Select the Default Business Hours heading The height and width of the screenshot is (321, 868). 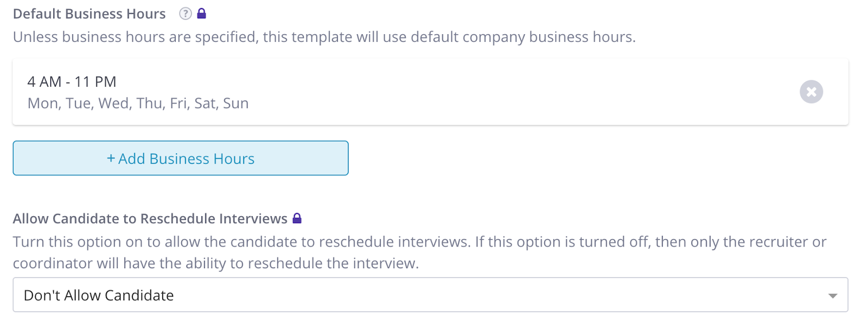(89, 14)
